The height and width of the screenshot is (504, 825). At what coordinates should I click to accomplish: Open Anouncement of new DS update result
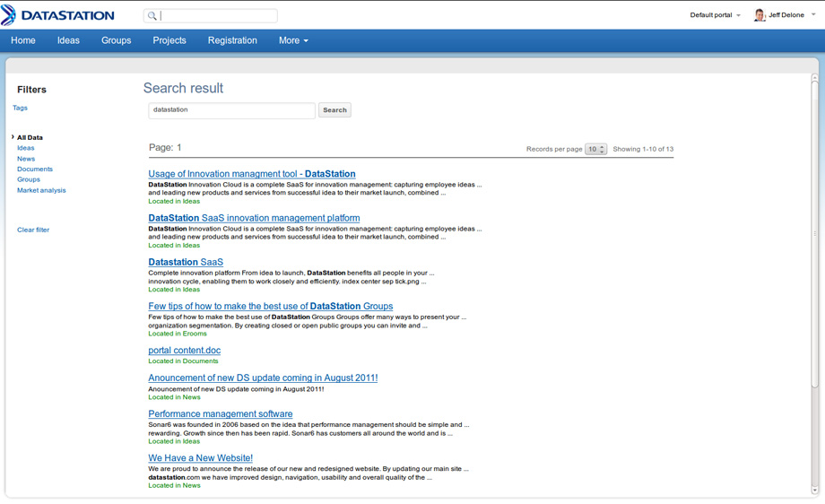point(263,378)
